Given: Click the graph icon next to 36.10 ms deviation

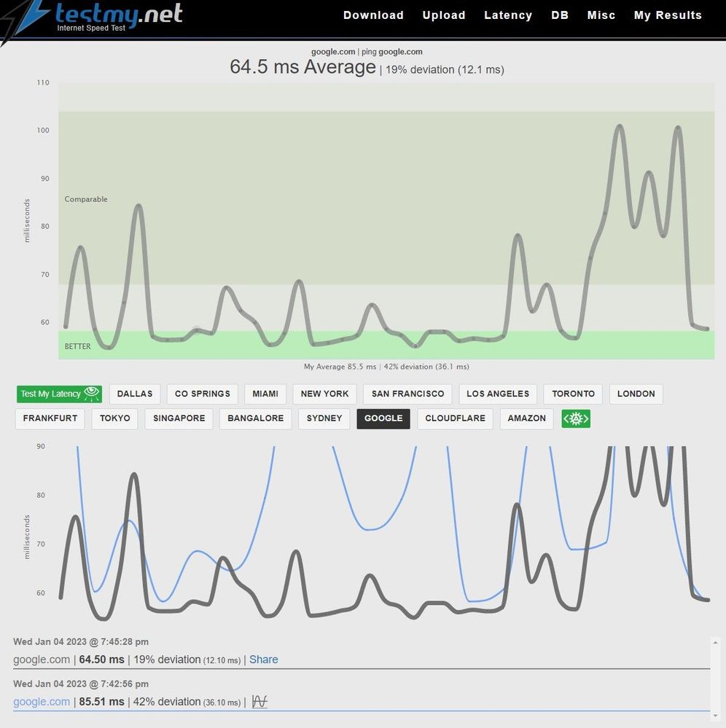Looking at the screenshot, I should [259, 702].
